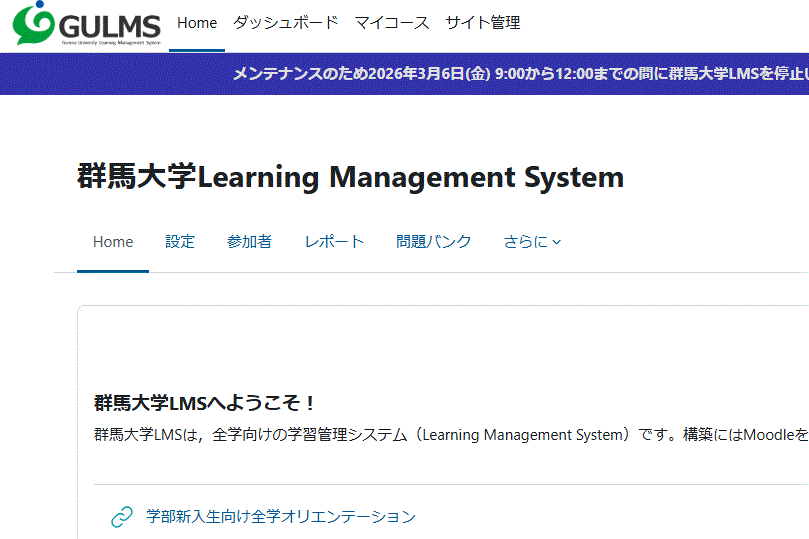Go to マイコース in top navigation
Viewport: 809px width, 539px height.
[x=392, y=23]
